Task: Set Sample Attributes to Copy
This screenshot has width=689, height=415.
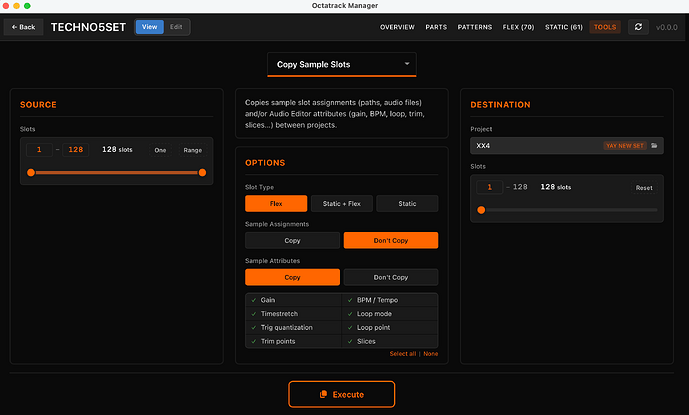Action: [x=292, y=277]
